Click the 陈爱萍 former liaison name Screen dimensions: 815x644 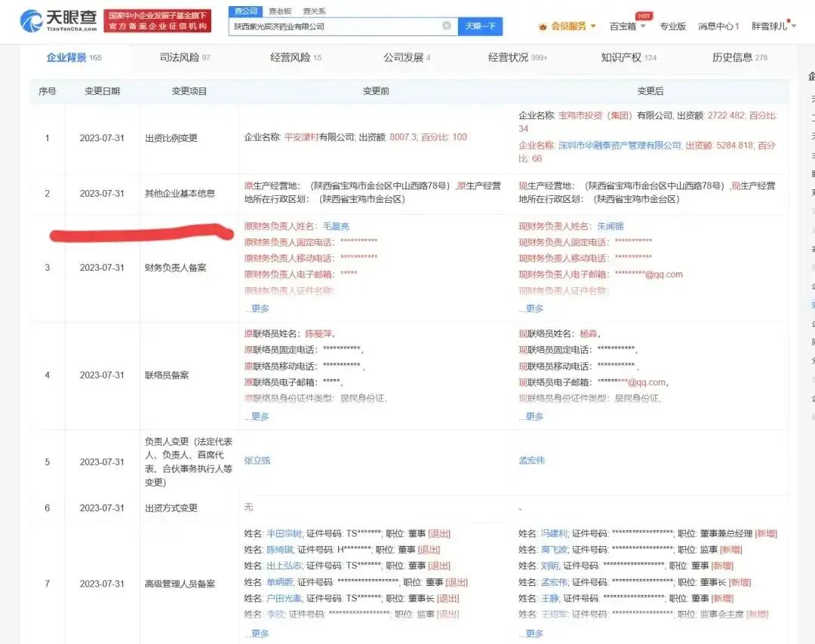pos(318,333)
